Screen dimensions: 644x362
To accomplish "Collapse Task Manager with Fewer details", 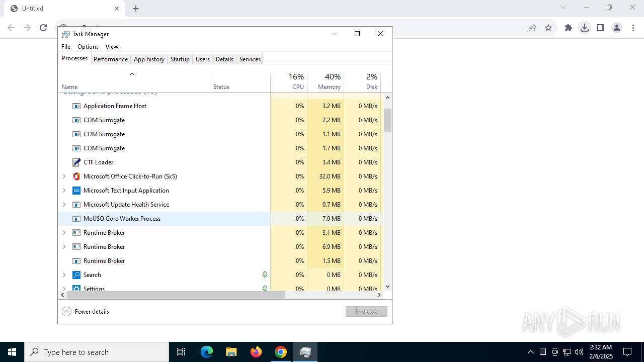I will 86,312.
